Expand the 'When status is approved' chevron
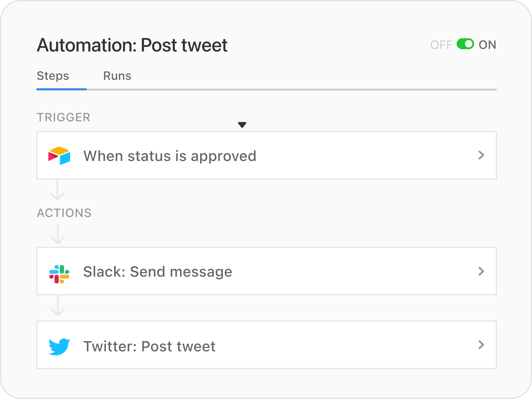 click(481, 155)
